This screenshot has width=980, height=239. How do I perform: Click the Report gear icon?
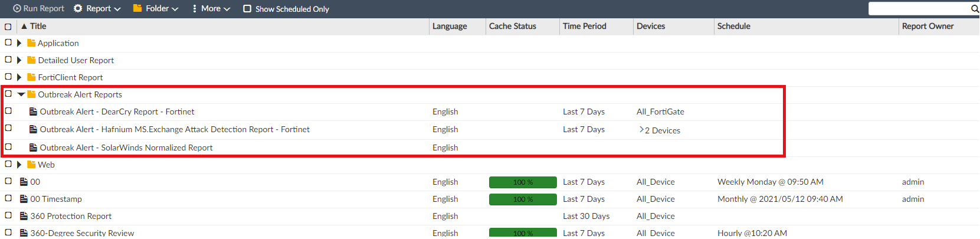(x=78, y=9)
